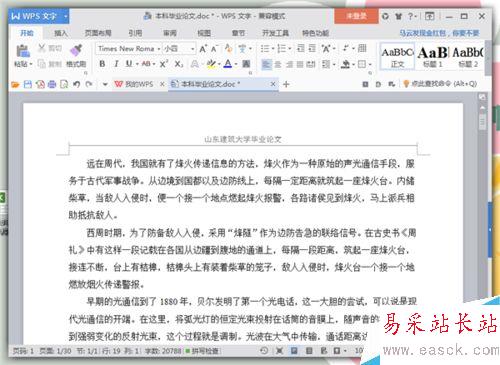
Task: Click the Save icon in quick toolbar
Action: pyautogui.click(x=28, y=84)
